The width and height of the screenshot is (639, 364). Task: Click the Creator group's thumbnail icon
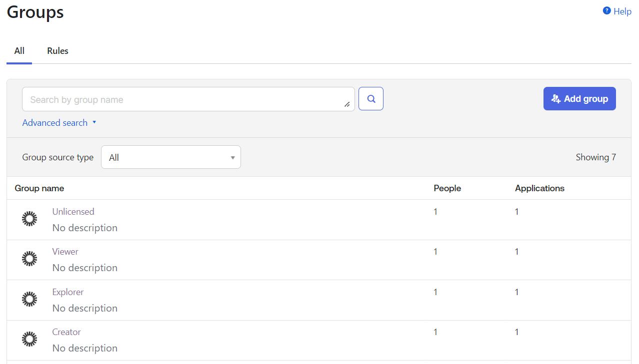tap(29, 339)
